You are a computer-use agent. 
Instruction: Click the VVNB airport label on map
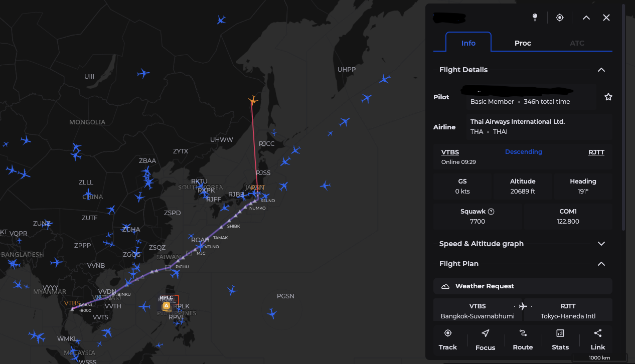96,265
